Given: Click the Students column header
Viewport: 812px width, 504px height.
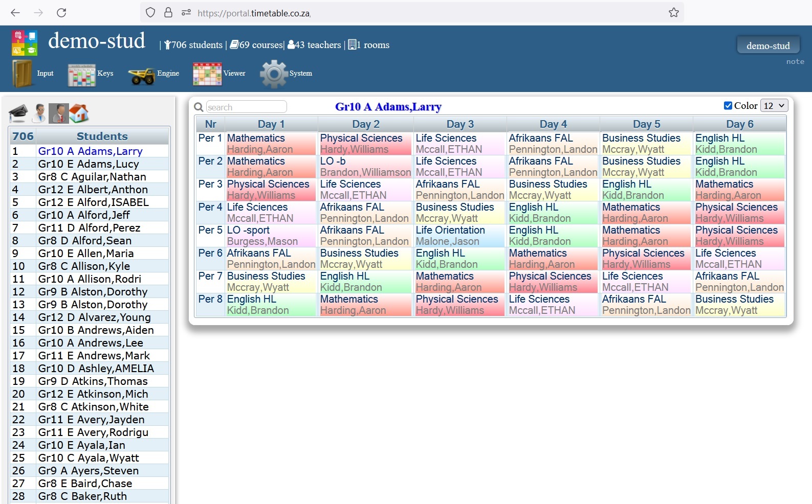Looking at the screenshot, I should pyautogui.click(x=102, y=136).
